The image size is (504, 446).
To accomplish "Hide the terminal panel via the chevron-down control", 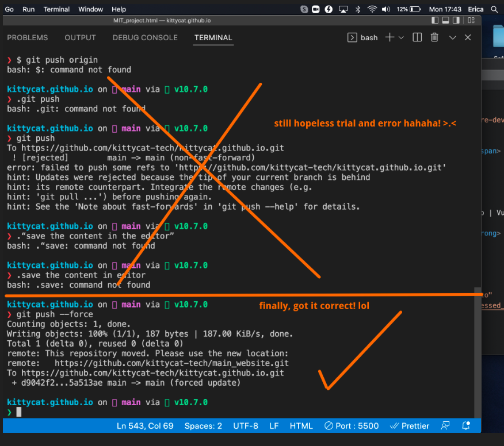I will click(x=452, y=37).
